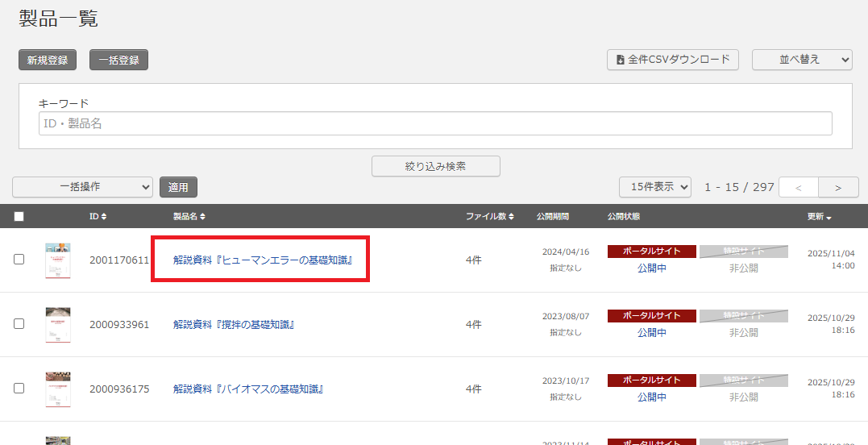Sort by ファイル数 column header
Screen dimensions: 868x445
click(489, 216)
